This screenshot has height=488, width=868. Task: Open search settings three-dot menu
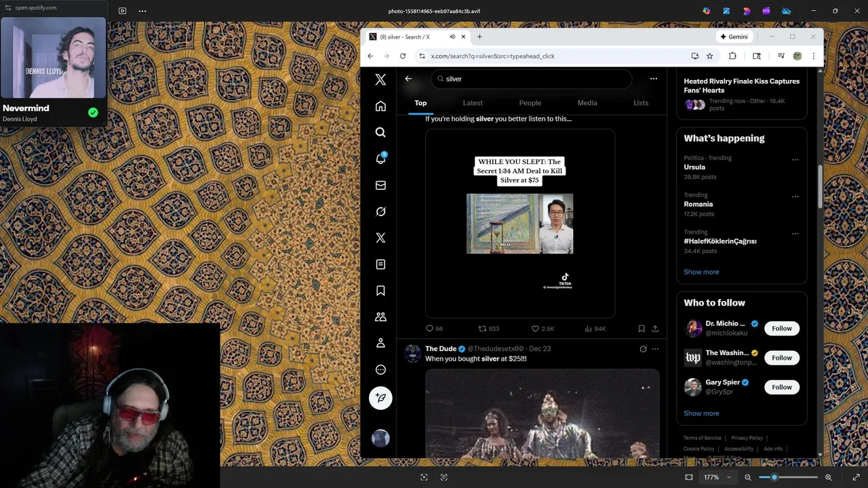pos(654,79)
